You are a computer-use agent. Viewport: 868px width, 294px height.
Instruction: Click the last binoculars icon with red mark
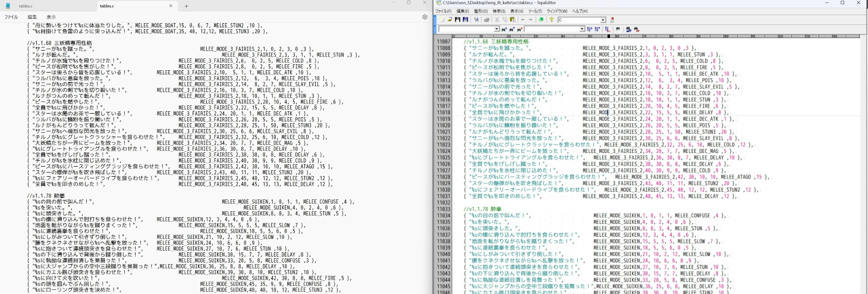pyautogui.click(x=637, y=29)
